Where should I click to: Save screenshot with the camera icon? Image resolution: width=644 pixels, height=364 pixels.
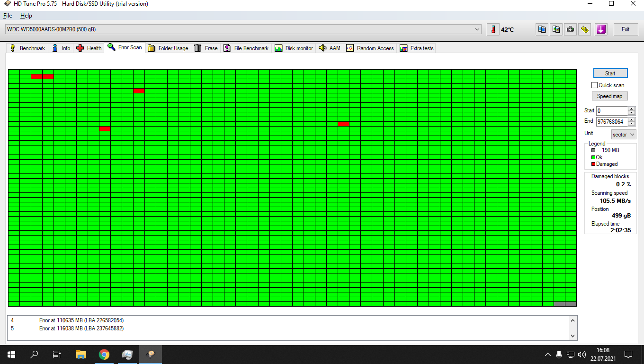pyautogui.click(x=571, y=29)
